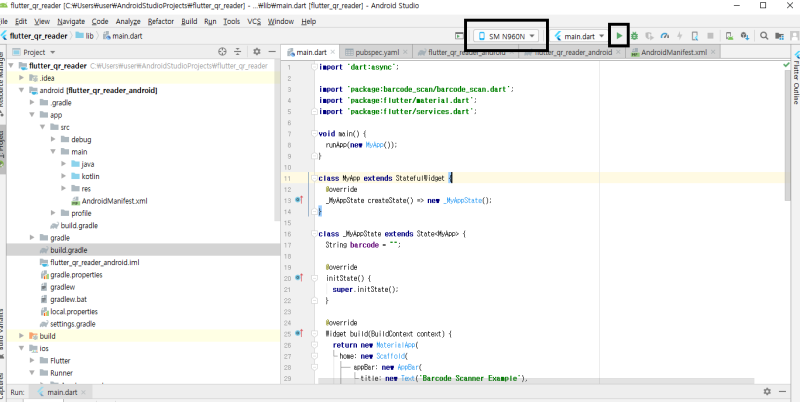
Task: Select the Runner folder under ios
Action: 61,373
